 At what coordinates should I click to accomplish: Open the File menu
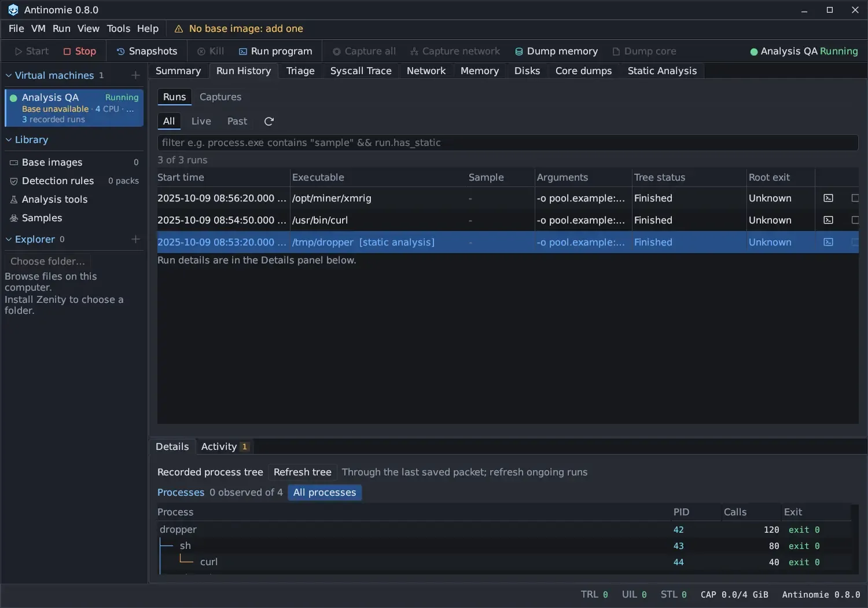(16, 28)
